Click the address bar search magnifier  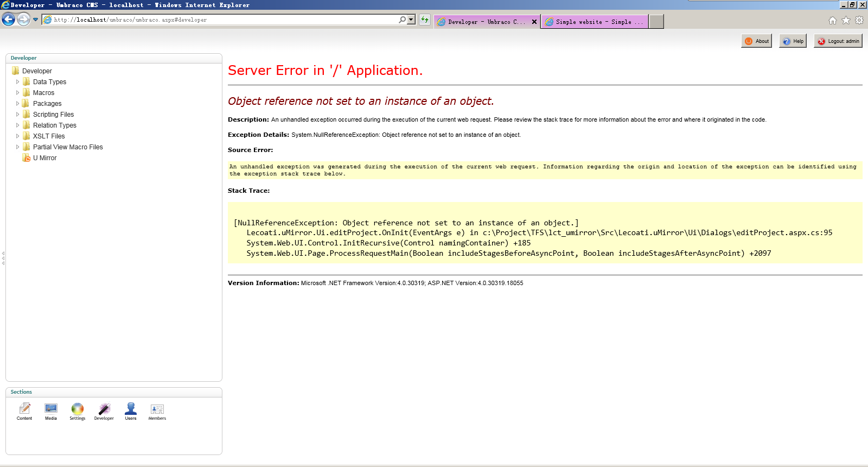pyautogui.click(x=402, y=20)
